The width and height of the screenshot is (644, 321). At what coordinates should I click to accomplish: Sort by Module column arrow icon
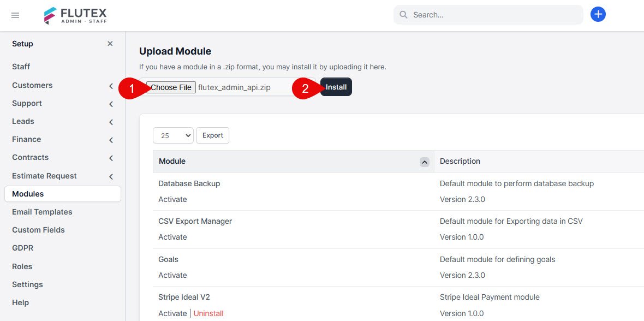(425, 162)
